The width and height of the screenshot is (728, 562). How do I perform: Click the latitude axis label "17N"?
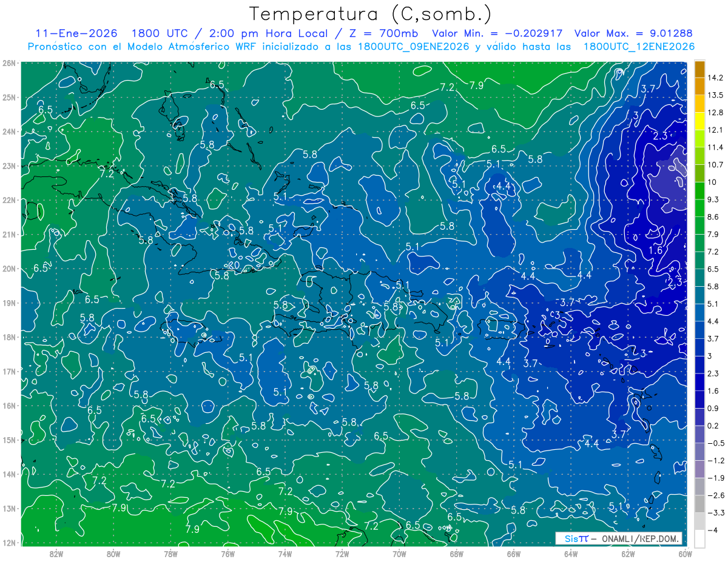(9, 371)
